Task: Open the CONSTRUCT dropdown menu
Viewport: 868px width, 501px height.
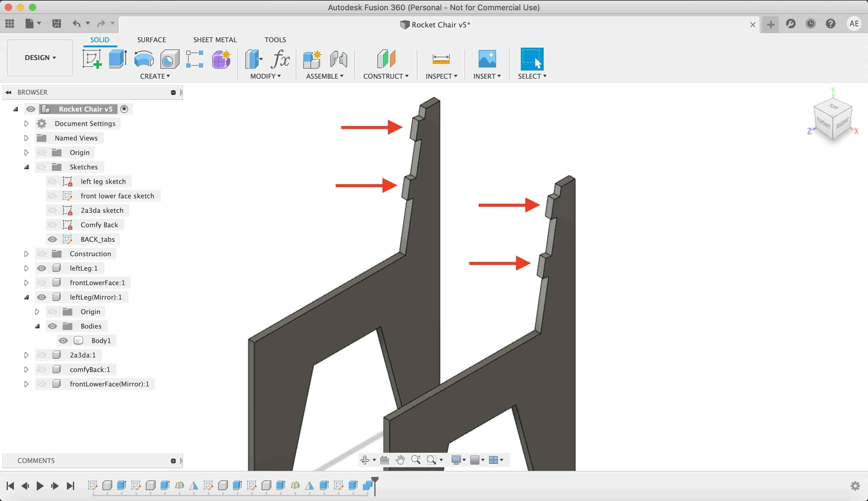Action: (386, 76)
